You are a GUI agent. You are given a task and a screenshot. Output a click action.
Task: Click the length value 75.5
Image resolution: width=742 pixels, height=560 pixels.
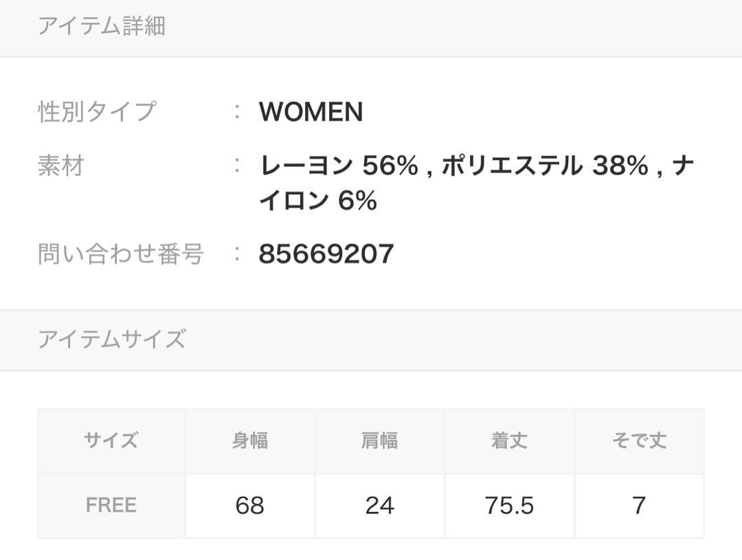point(509,506)
